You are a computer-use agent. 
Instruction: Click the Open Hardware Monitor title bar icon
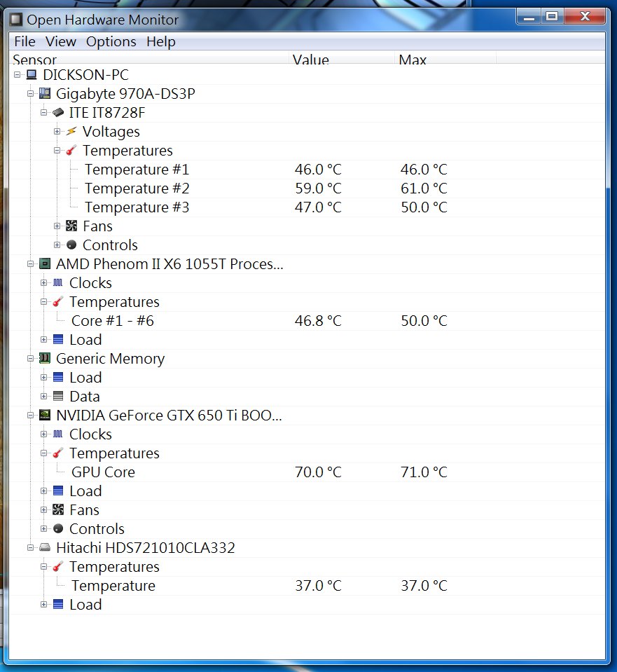click(x=16, y=20)
